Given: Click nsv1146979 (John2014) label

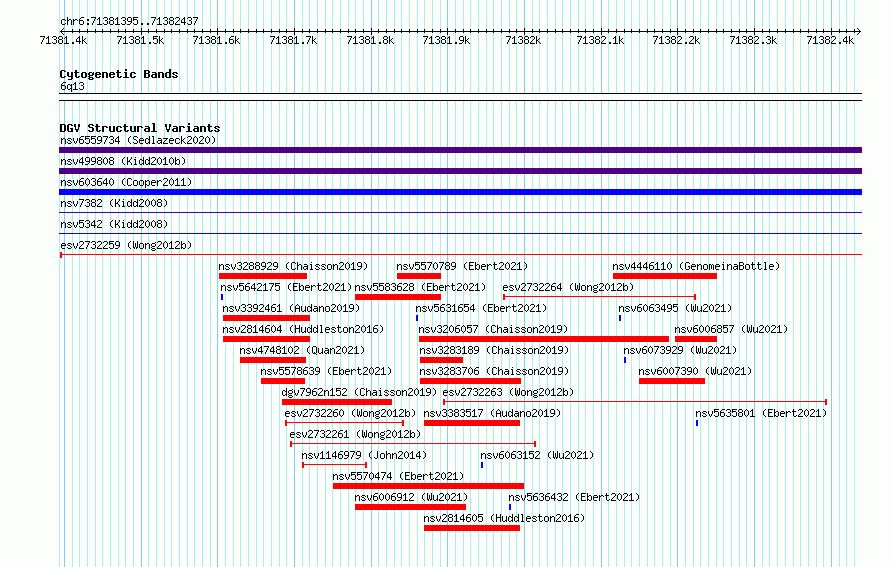Looking at the screenshot, I should coord(364,455).
